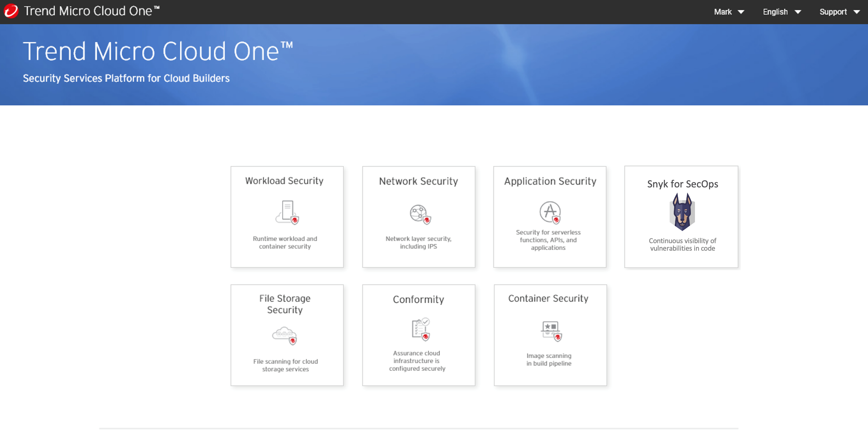Viewport: 868px width, 435px height.
Task: Click the File Storage Security cloud icon
Action: pos(285,335)
